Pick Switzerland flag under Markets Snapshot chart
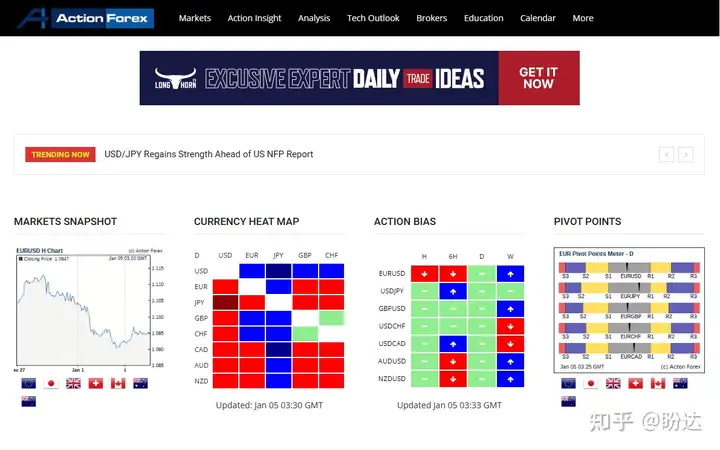The image size is (720, 450). 96,383
